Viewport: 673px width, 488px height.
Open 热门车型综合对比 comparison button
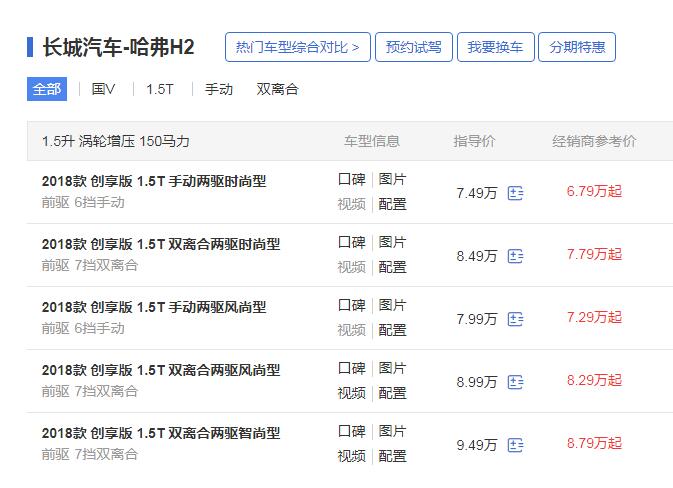(x=297, y=47)
